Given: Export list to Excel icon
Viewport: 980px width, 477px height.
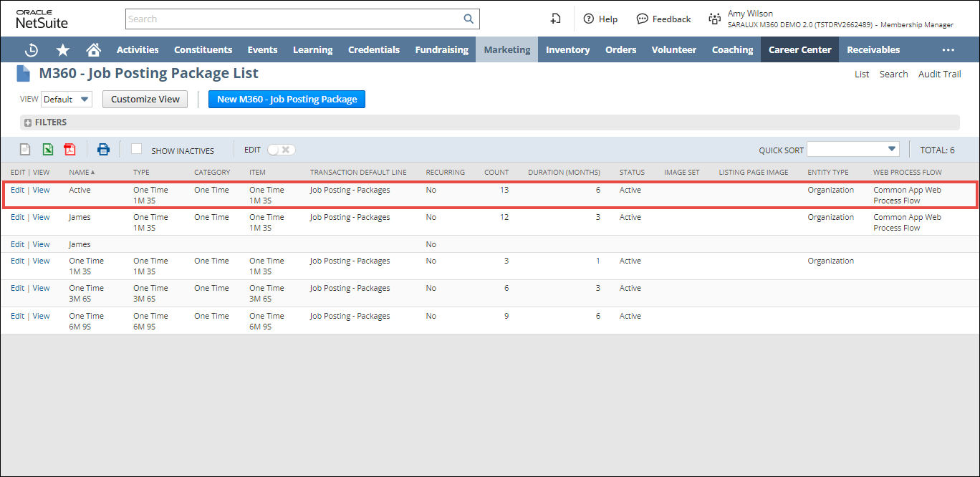Looking at the screenshot, I should click(47, 150).
